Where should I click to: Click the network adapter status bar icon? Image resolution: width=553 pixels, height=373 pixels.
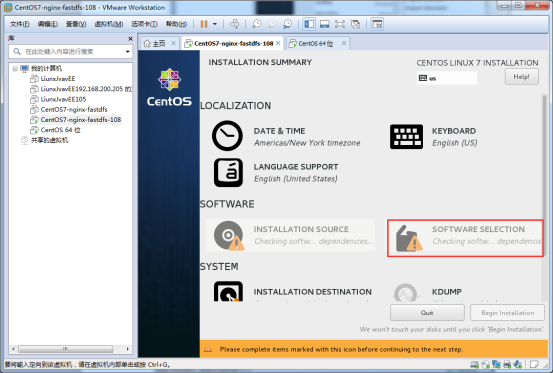[496, 365]
